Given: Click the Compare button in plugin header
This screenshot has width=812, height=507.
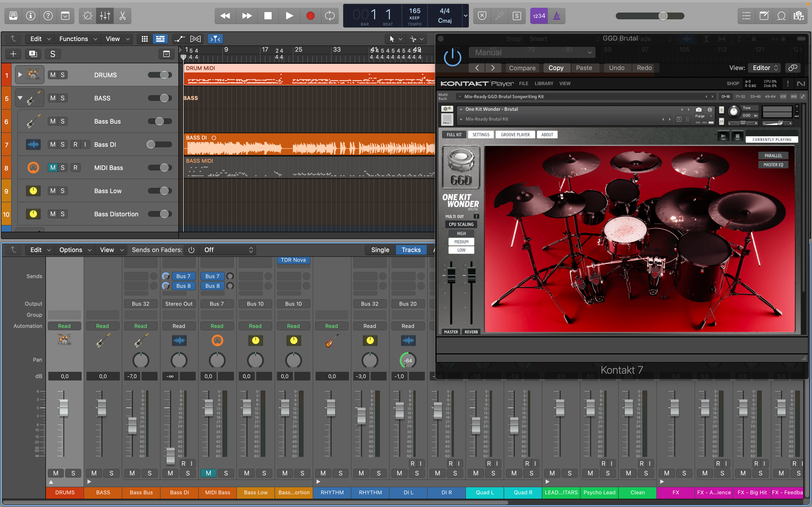Looking at the screenshot, I should (x=522, y=68).
